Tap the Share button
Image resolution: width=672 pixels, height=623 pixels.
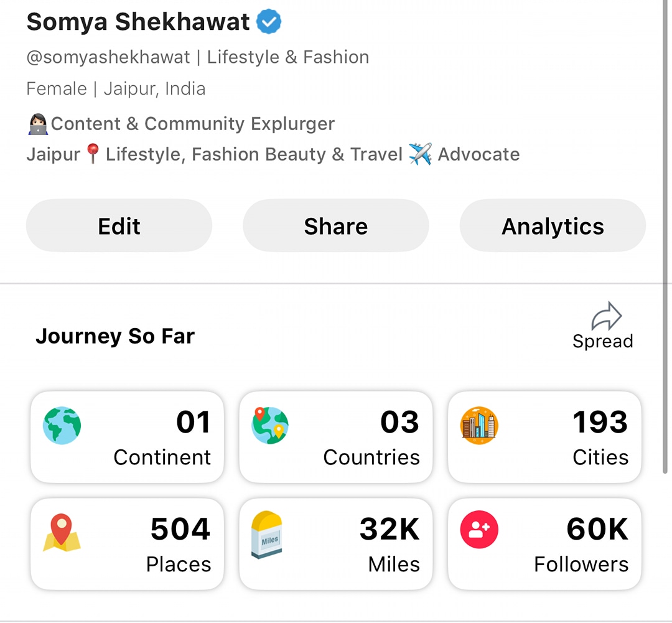(x=336, y=225)
